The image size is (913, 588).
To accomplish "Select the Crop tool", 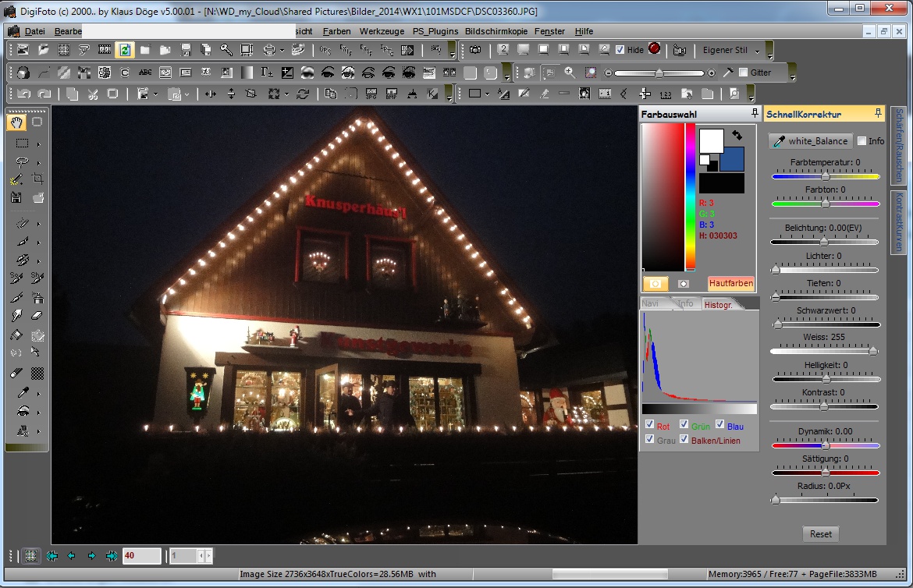I will pos(37,179).
